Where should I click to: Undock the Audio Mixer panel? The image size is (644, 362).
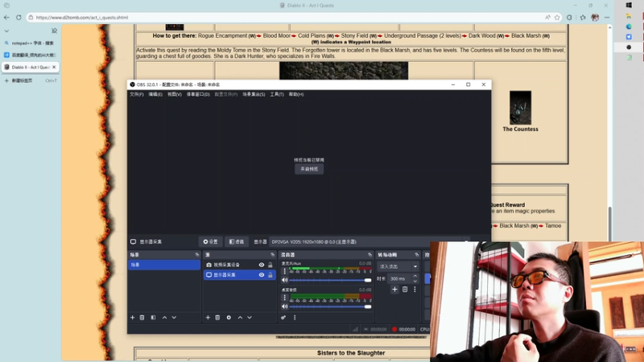pos(369,254)
